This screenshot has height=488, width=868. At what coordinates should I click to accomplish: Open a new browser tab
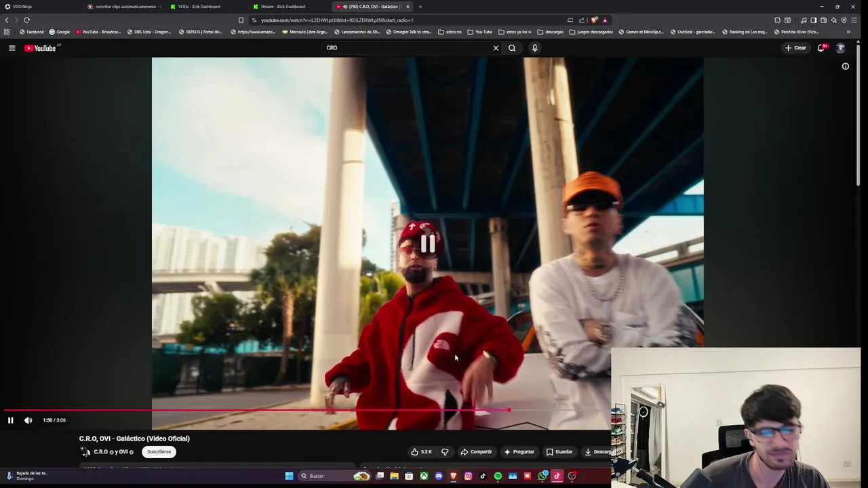pyautogui.click(x=420, y=7)
